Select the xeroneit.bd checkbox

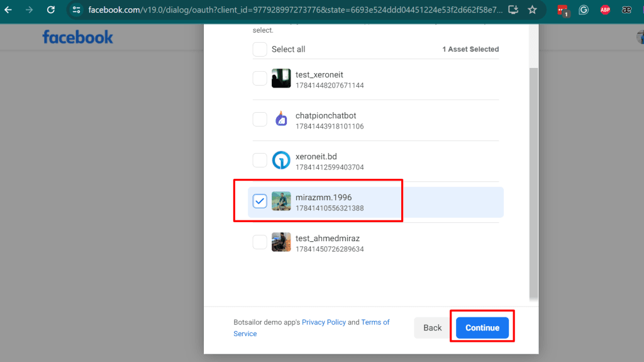tap(260, 161)
